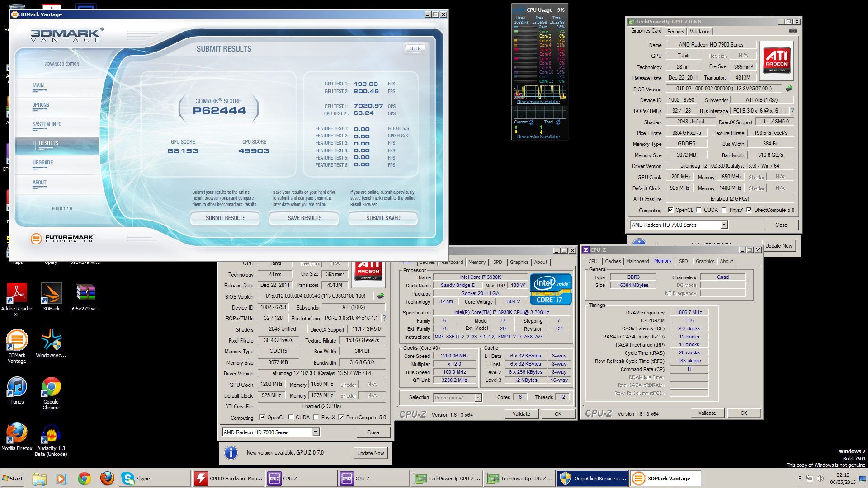Switch to About tab in right CPU-Z
Screen dimensions: 868x488
click(726, 261)
